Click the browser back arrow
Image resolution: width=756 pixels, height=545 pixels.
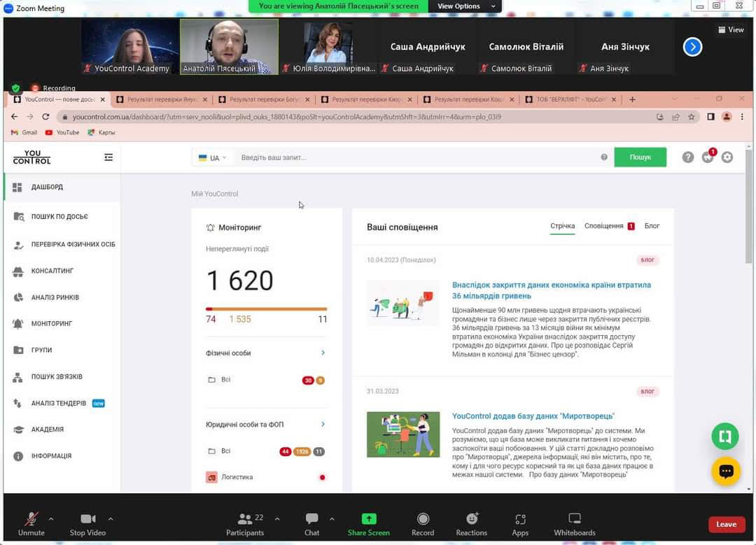15,117
